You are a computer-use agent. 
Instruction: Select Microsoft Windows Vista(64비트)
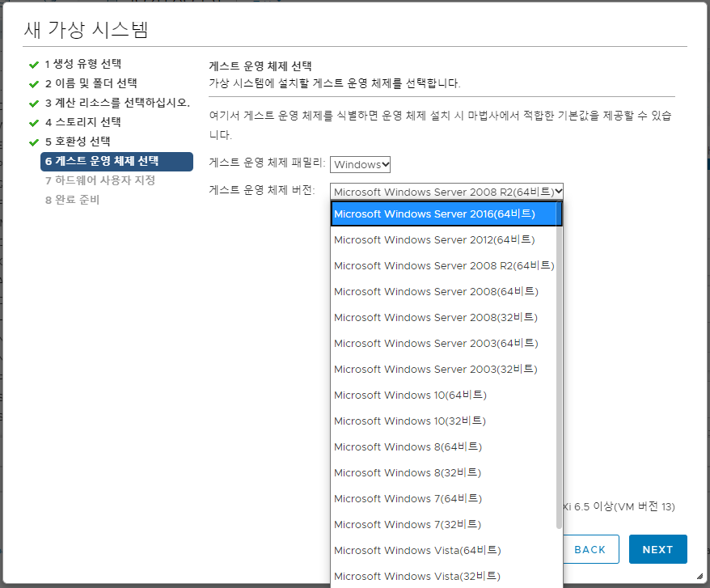[444, 549]
